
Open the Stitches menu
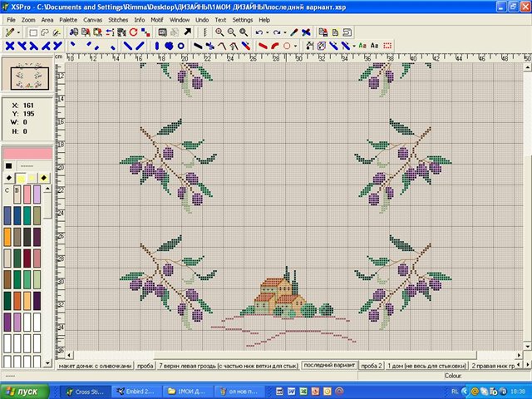(x=118, y=18)
